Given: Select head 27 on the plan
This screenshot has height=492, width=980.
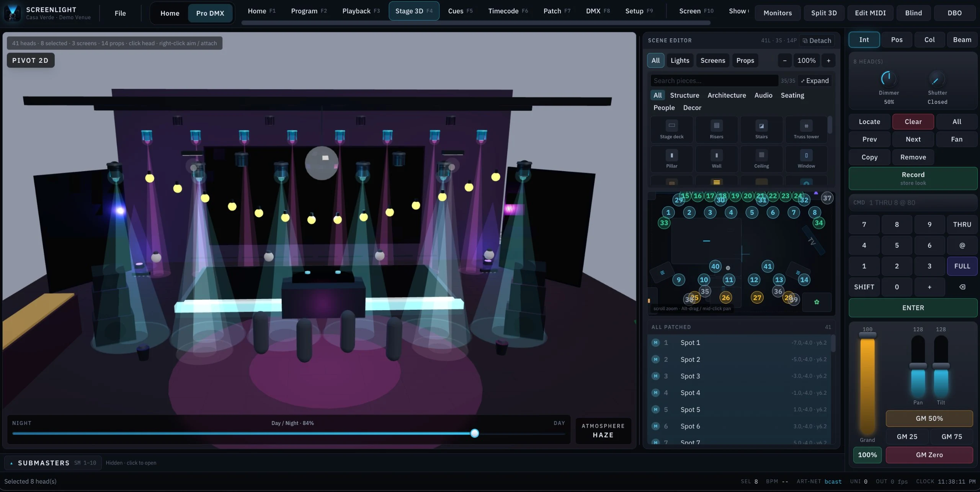Looking at the screenshot, I should coord(757,297).
